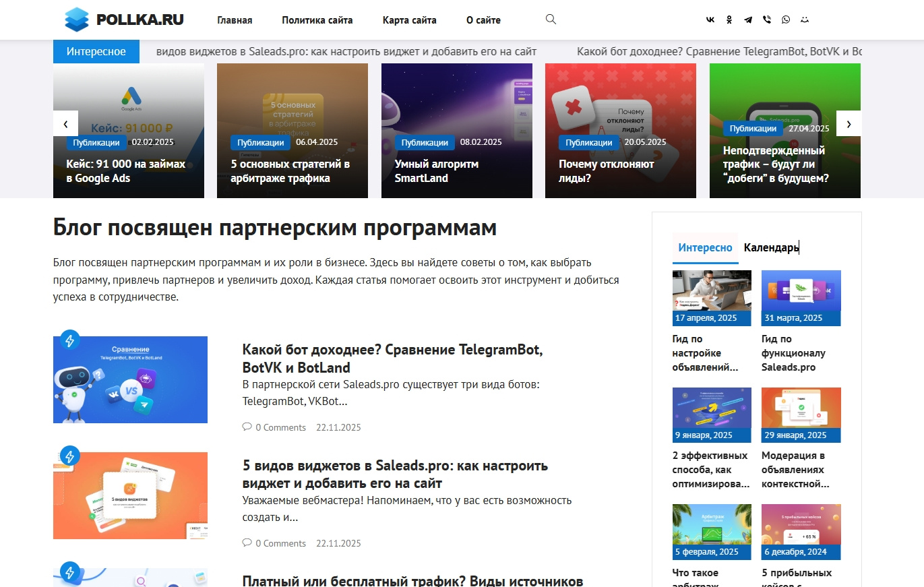Screen dimensions: 924x587
Task: Open carousel post Умный алгоритм SmartLand
Action: tap(437, 171)
